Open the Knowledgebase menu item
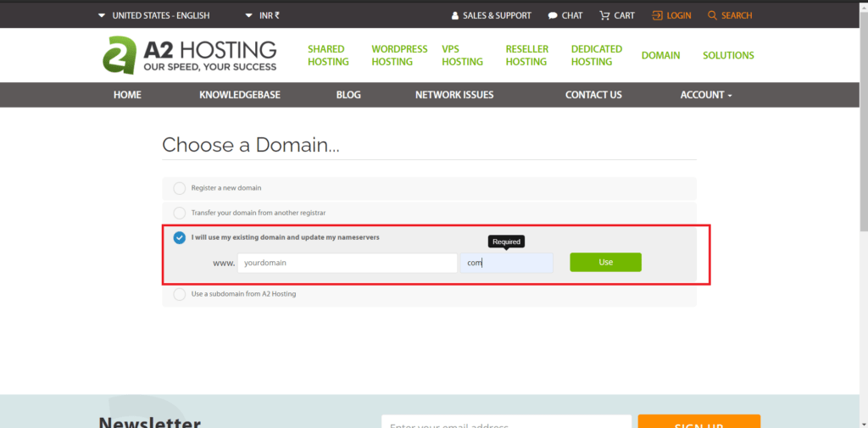Viewport: 868px width, 428px height. [240, 95]
